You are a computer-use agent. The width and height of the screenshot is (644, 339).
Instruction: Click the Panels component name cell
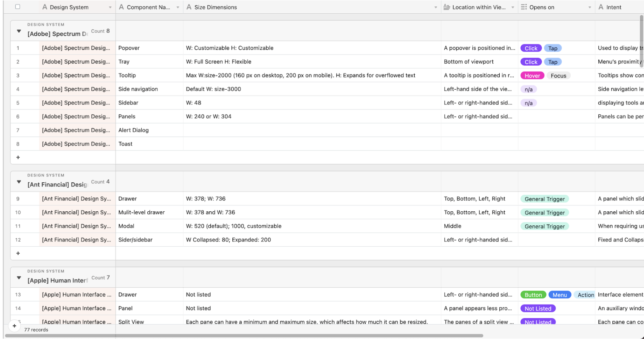point(149,116)
